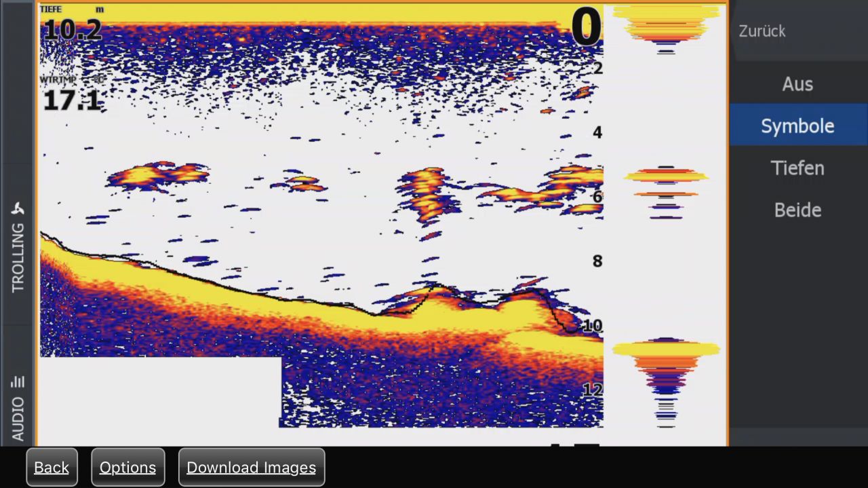Click the Back link

pyautogui.click(x=52, y=467)
